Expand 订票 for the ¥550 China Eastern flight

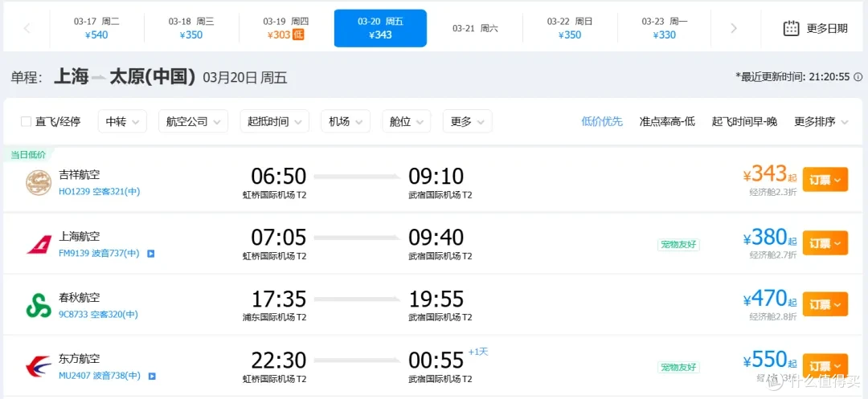[825, 366]
